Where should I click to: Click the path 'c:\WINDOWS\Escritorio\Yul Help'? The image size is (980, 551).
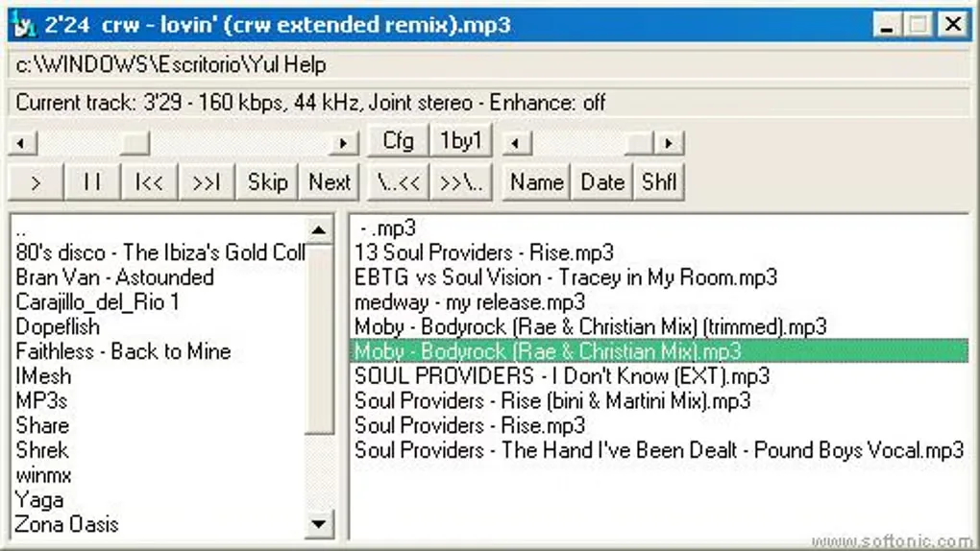pos(171,64)
